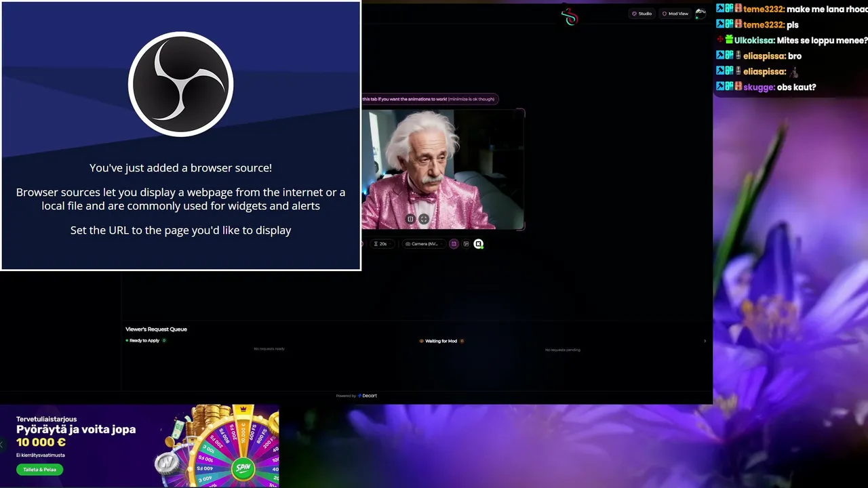Screen dimensions: 868x488
Task: Open the Camera source dropdown
Action: [424, 244]
